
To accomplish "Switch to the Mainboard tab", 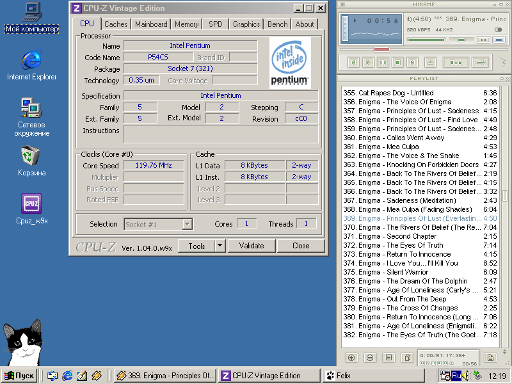I will 151,24.
